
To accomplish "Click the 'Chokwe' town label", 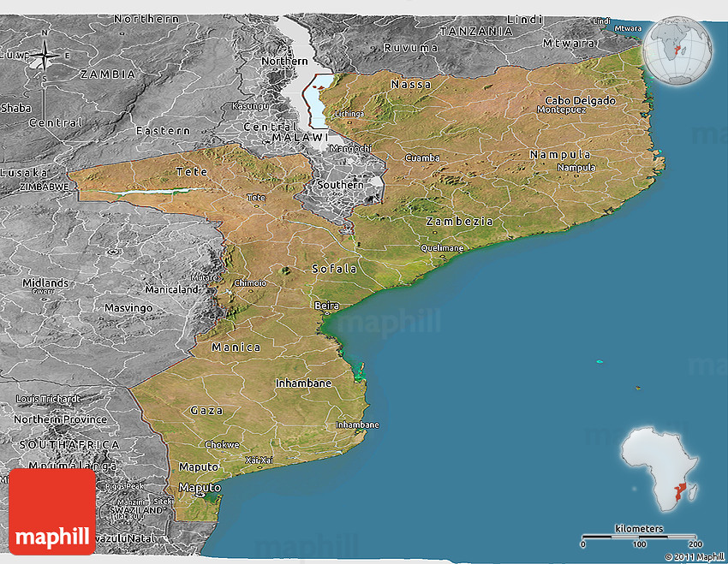I will [x=222, y=444].
